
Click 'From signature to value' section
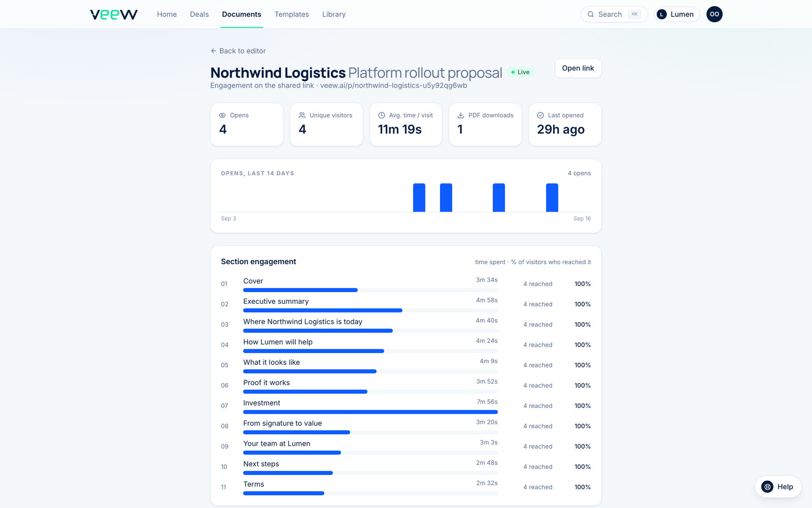coord(406,426)
